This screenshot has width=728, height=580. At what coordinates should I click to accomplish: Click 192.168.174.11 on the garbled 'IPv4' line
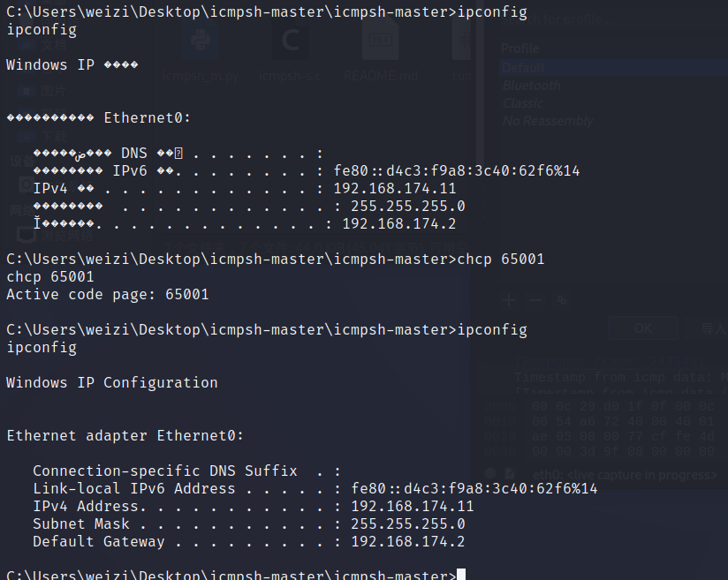pos(395,188)
